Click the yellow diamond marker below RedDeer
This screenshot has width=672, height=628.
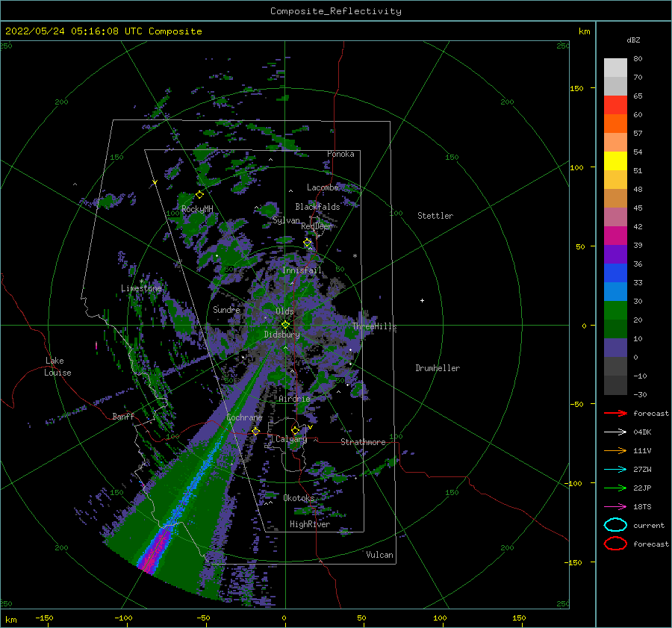[308, 243]
